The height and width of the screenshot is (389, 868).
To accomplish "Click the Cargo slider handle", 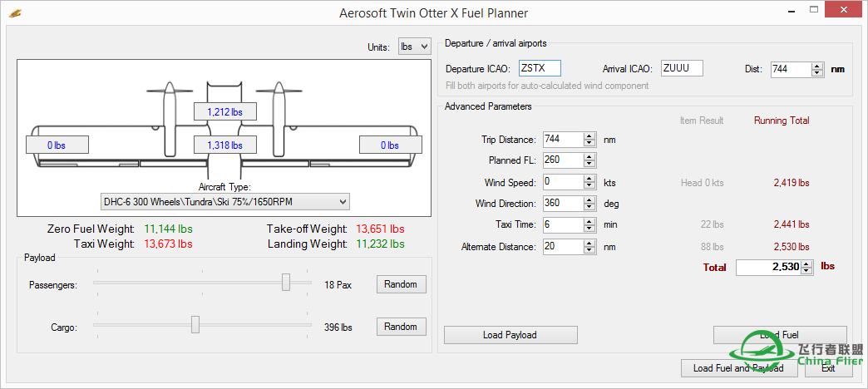I will point(195,325).
